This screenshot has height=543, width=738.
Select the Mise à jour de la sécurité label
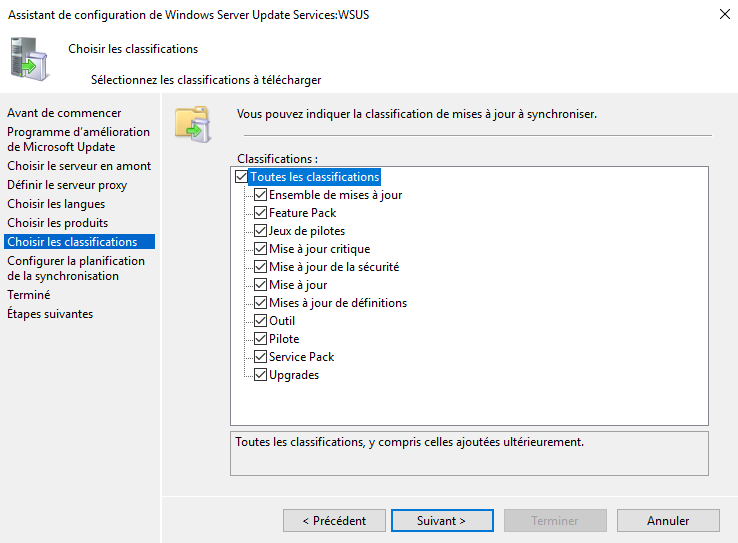334,267
